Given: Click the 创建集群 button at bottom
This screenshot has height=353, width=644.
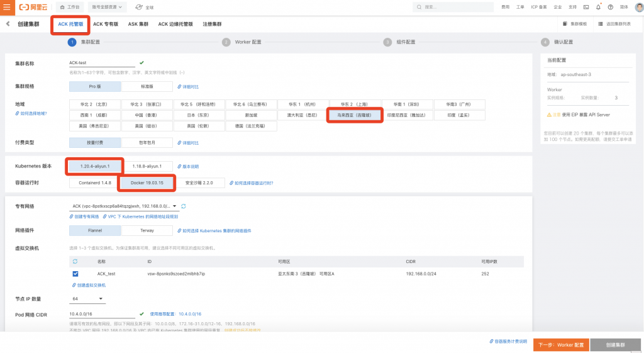Looking at the screenshot, I should [615, 345].
